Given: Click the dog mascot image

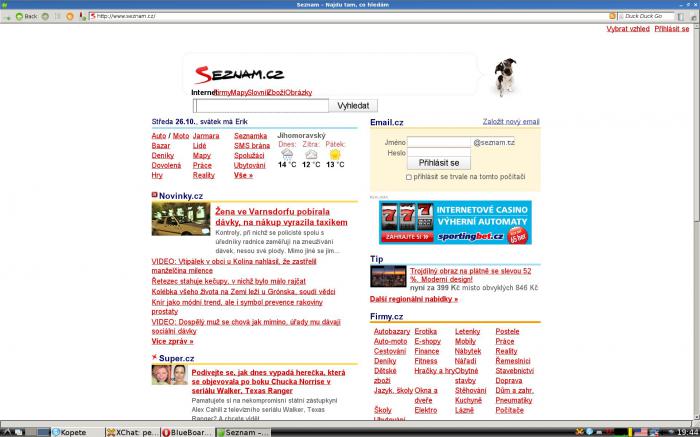Looking at the screenshot, I should [x=505, y=77].
